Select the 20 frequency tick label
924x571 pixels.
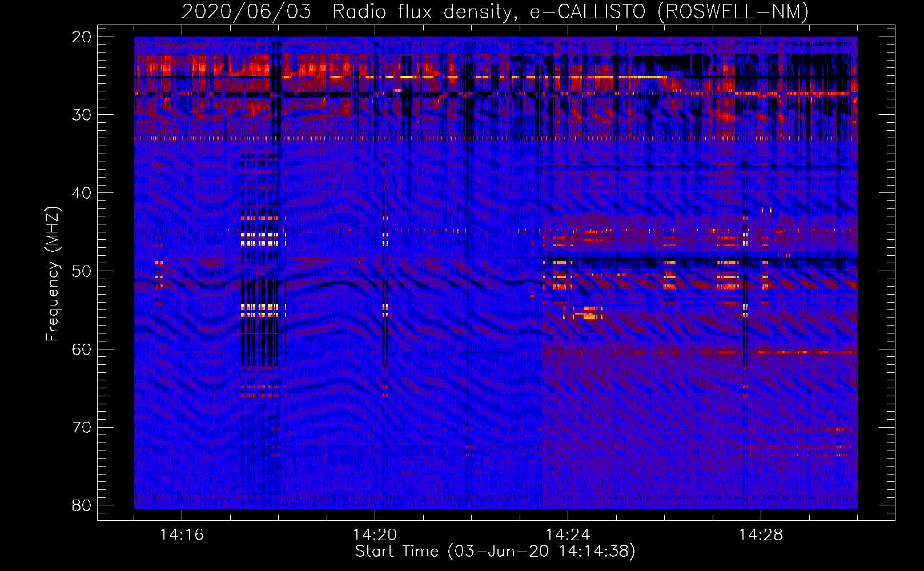[x=82, y=37]
